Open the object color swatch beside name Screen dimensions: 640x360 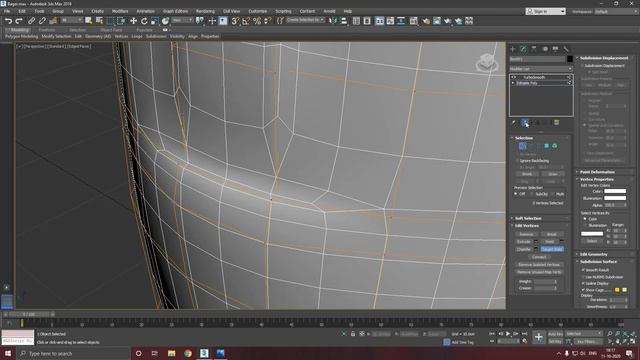pos(570,59)
